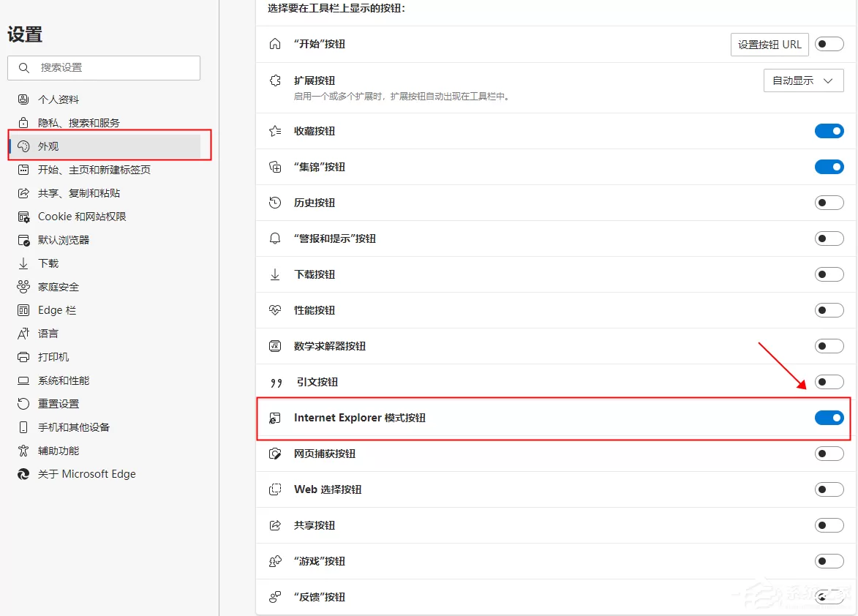Click the printer icon in the sidebar
The image size is (858, 616).
point(23,357)
